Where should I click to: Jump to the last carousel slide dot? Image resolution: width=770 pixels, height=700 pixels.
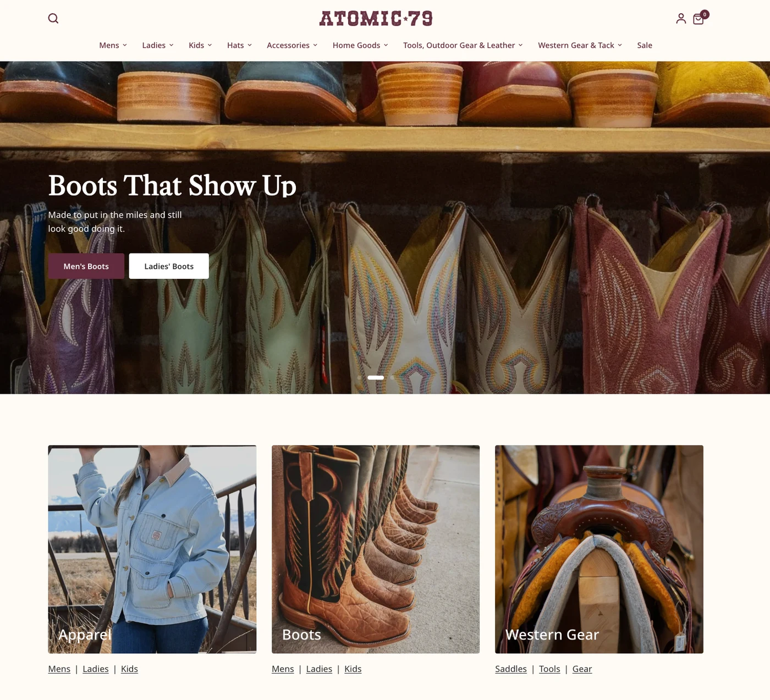[392, 378]
